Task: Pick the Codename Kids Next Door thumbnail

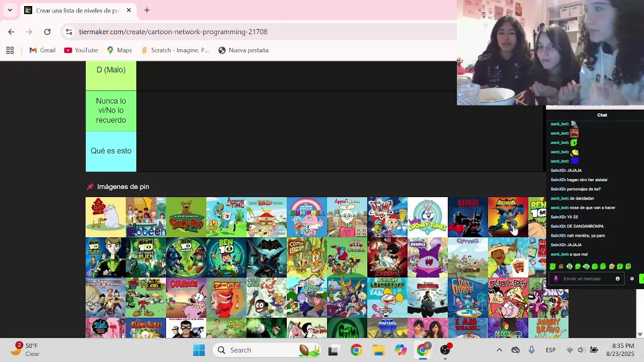Action: point(146,298)
